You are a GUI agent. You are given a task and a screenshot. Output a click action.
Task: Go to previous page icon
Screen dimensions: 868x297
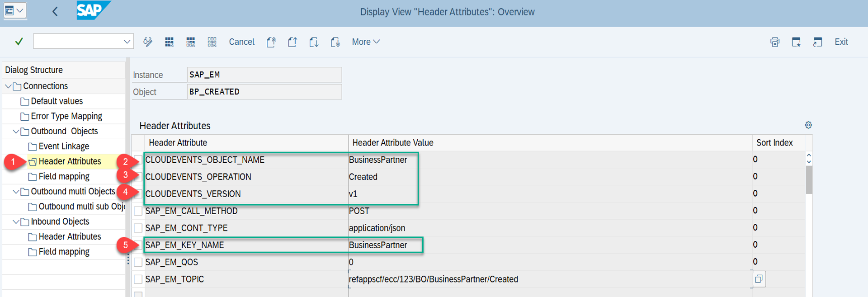tap(292, 42)
